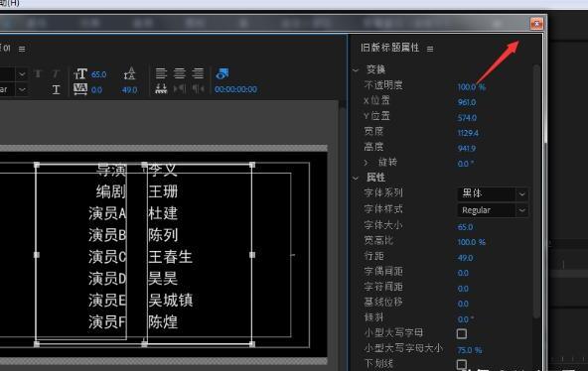Click toolbar font size value 65.0
Image resolution: width=588 pixels, height=371 pixels.
(x=98, y=74)
